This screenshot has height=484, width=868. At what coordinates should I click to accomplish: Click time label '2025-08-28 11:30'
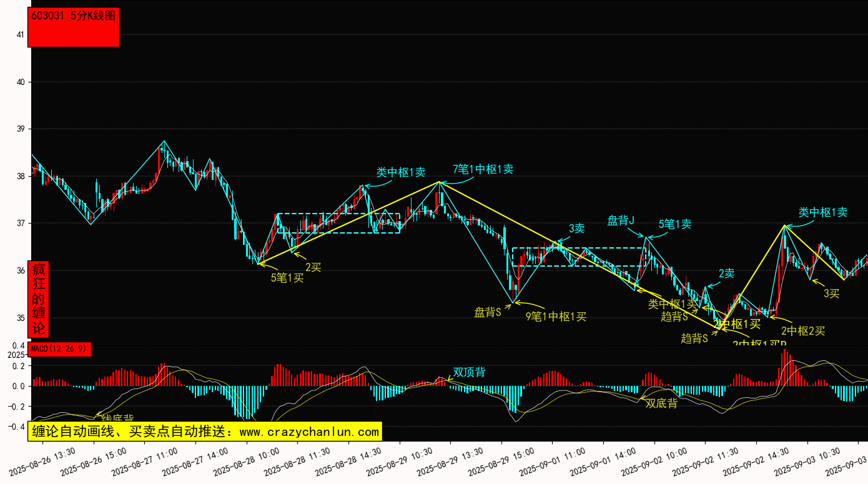tap(298, 460)
